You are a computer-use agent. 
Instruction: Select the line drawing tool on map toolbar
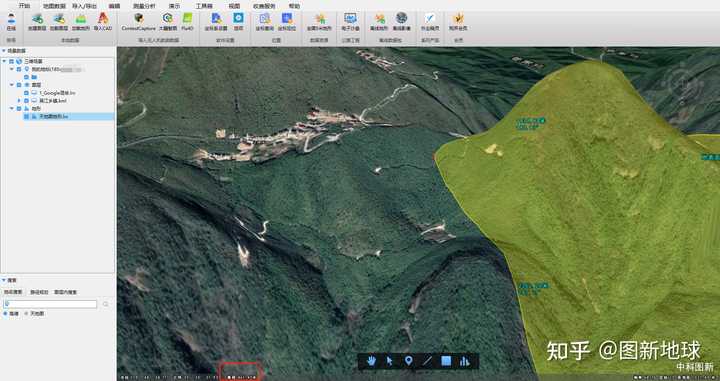(428, 361)
